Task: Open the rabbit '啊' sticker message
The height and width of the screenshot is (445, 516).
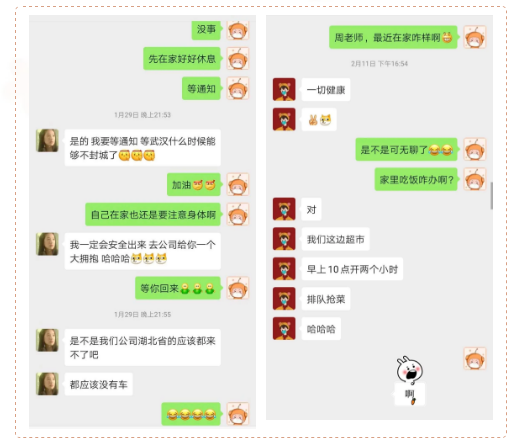Action: (x=410, y=380)
